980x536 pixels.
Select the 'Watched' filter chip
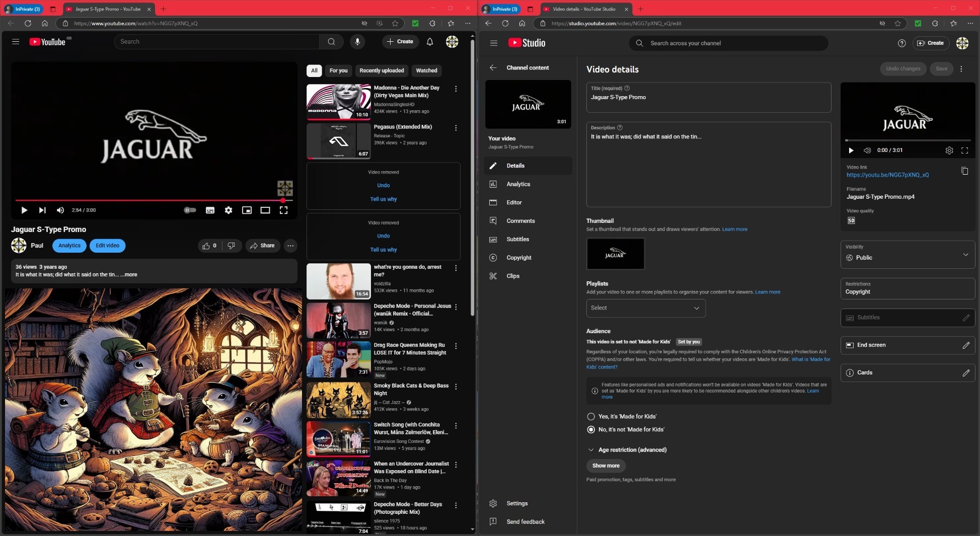(426, 70)
